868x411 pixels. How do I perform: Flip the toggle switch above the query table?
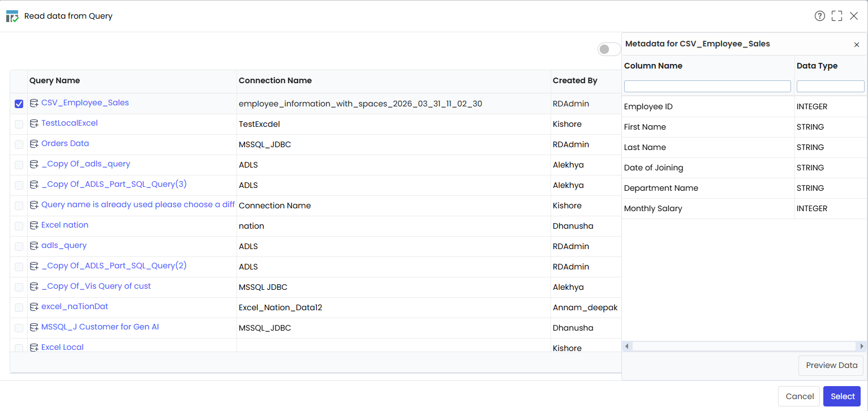pyautogui.click(x=609, y=49)
